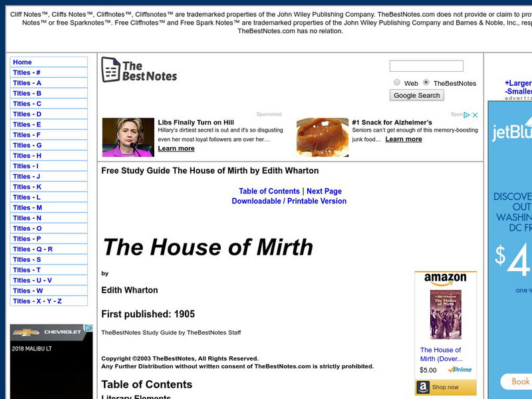This screenshot has width=532, height=399.
Task: Open the House of Mirth book cover thumbnail
Action: click(446, 314)
